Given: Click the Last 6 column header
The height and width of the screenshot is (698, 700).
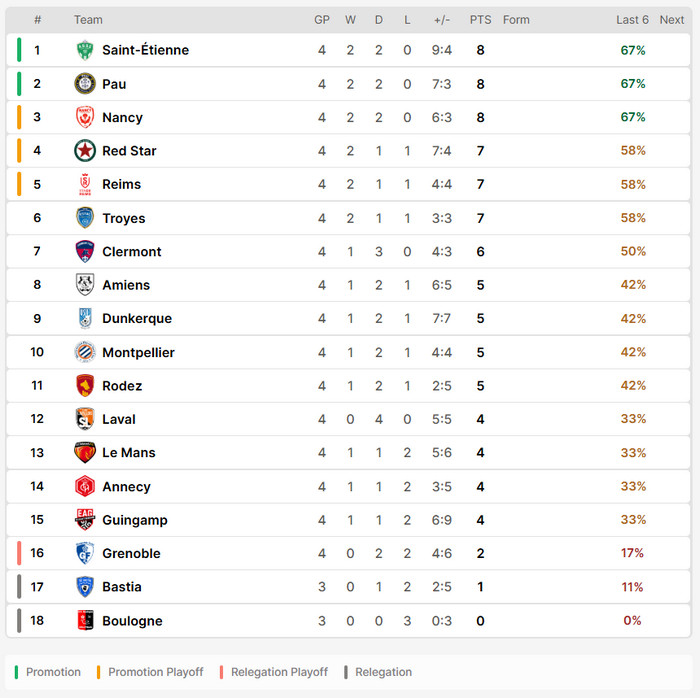Looking at the screenshot, I should [632, 20].
